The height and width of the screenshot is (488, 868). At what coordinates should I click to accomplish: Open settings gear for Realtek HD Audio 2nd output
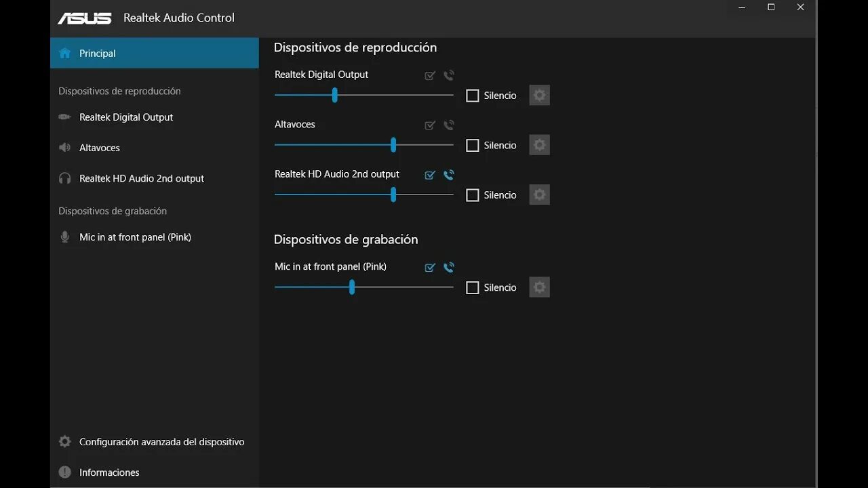(540, 195)
